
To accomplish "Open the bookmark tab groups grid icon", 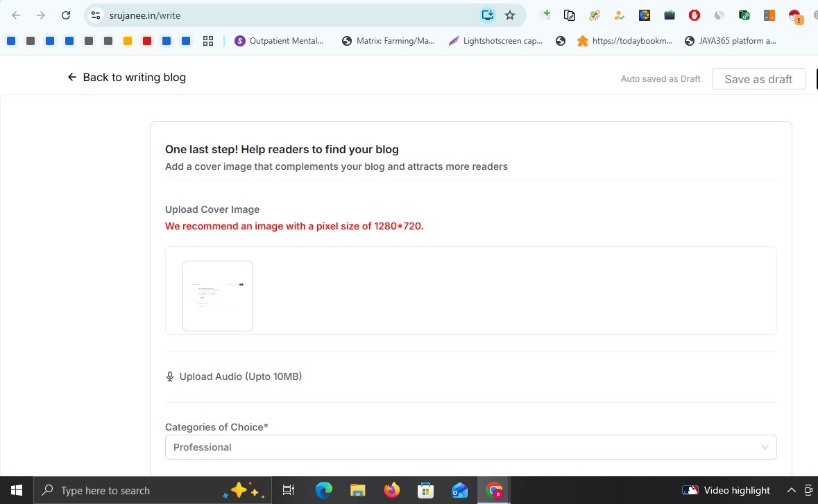I will (x=208, y=41).
